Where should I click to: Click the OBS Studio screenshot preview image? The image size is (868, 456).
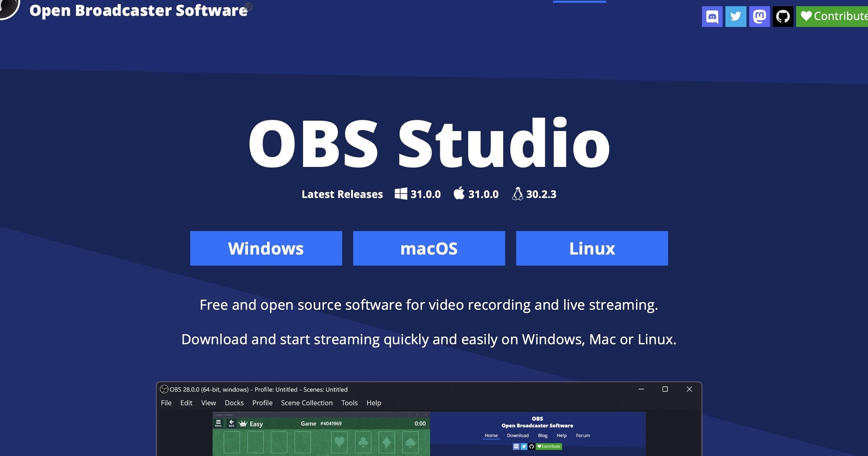coord(429,431)
